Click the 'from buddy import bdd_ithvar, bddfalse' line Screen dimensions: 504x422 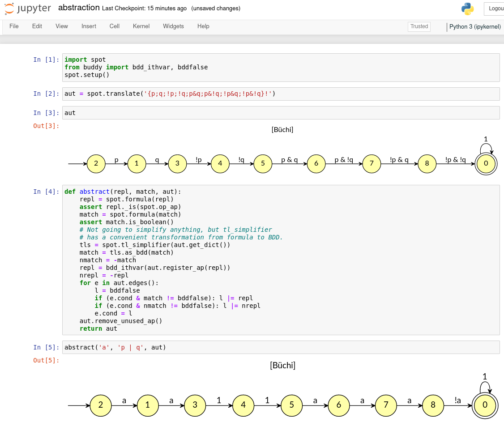136,67
